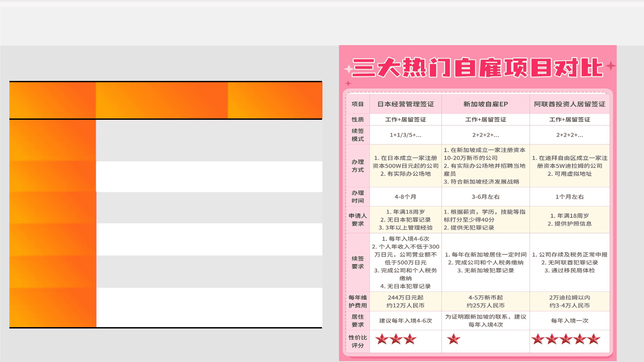Click the 通过移民局体检 renewal requirement cell
644x362 pixels.
(x=570, y=262)
